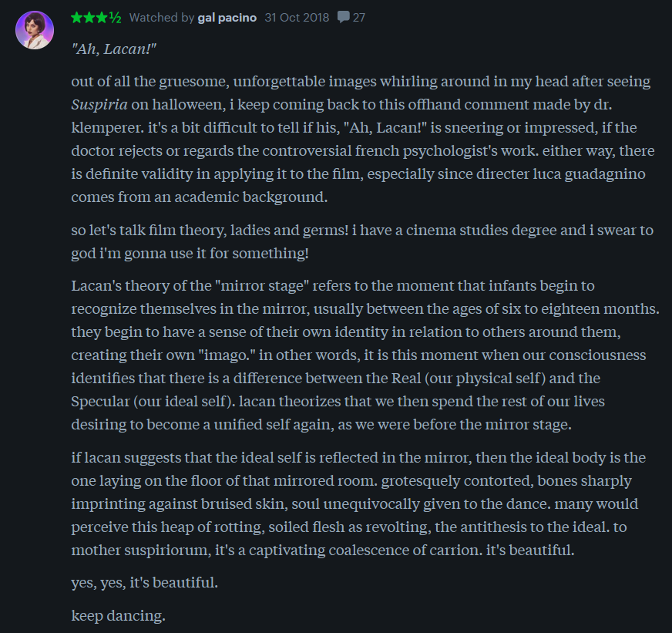This screenshot has height=633, width=672.
Task: Click the "Watched by" label
Action: tap(162, 18)
